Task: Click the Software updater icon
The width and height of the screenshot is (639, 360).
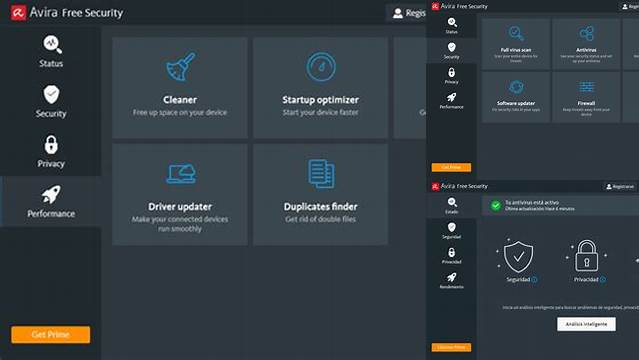Action: [x=516, y=87]
